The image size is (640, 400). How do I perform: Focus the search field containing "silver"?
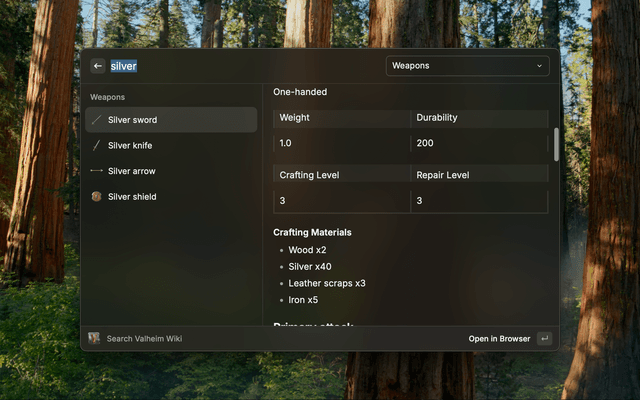click(x=240, y=66)
